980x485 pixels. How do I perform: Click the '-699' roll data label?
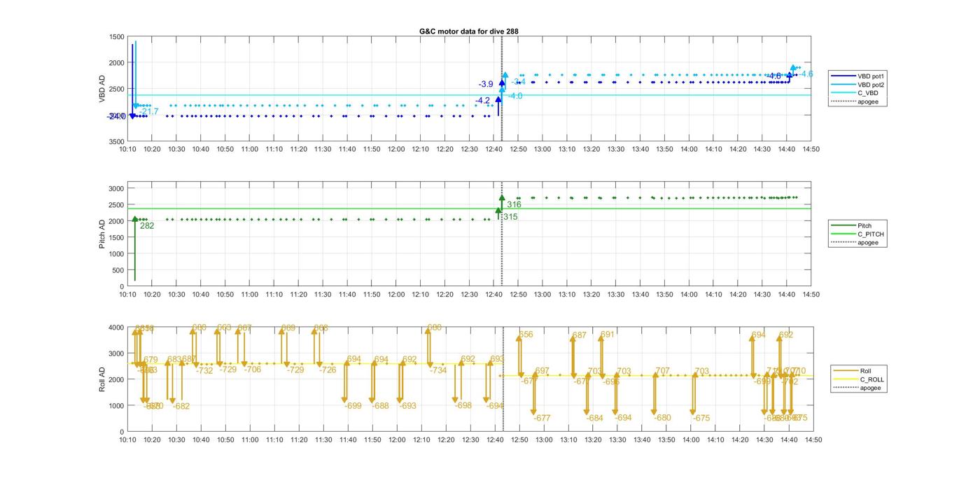353,406
